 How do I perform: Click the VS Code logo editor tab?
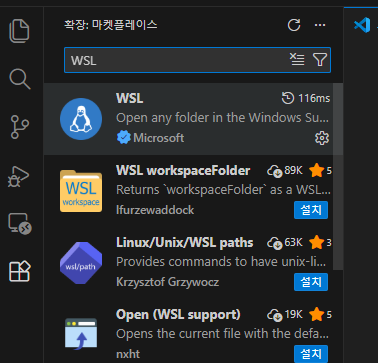362,25
